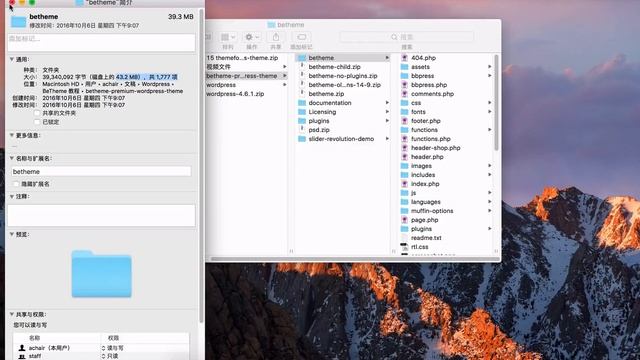
Task: Click the footer.php file icon
Action: [x=404, y=121]
